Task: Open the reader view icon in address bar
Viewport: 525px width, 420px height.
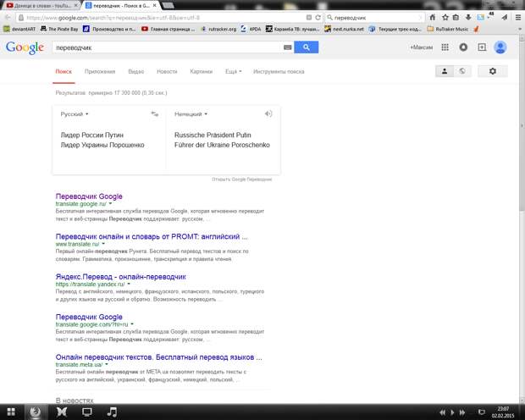Action: (309, 18)
